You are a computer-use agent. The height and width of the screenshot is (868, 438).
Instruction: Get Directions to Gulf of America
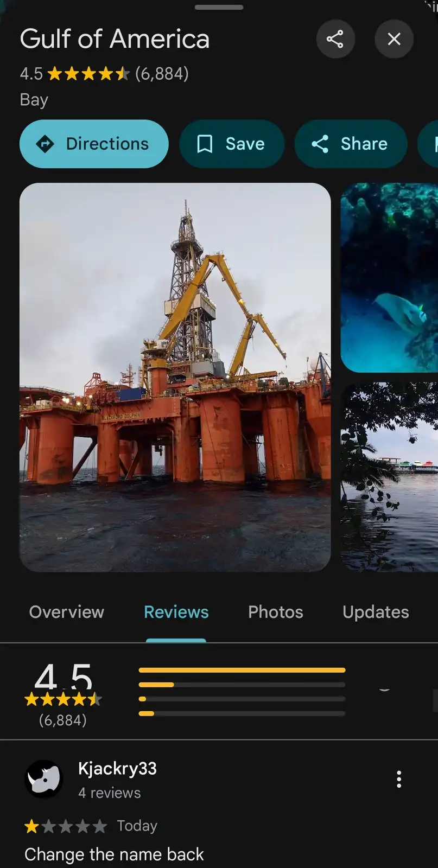(x=94, y=144)
